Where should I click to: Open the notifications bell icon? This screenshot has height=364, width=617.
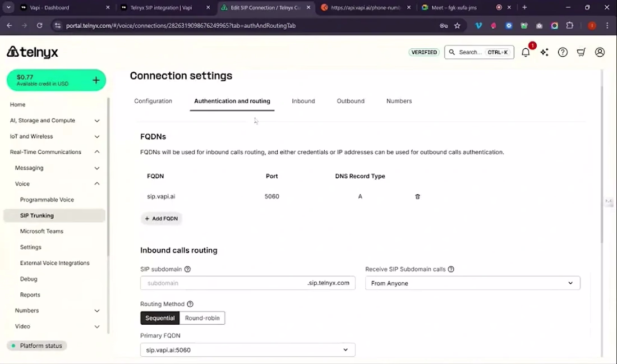coord(526,52)
